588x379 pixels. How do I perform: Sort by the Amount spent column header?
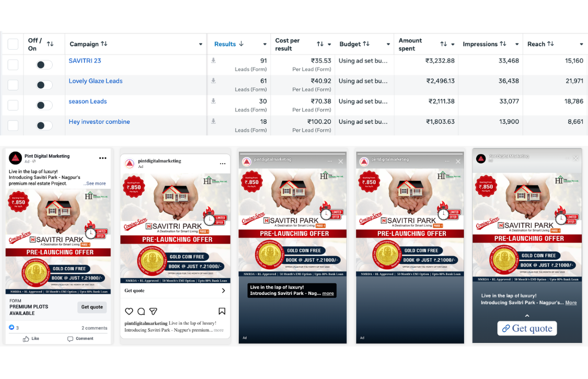[x=410, y=44]
